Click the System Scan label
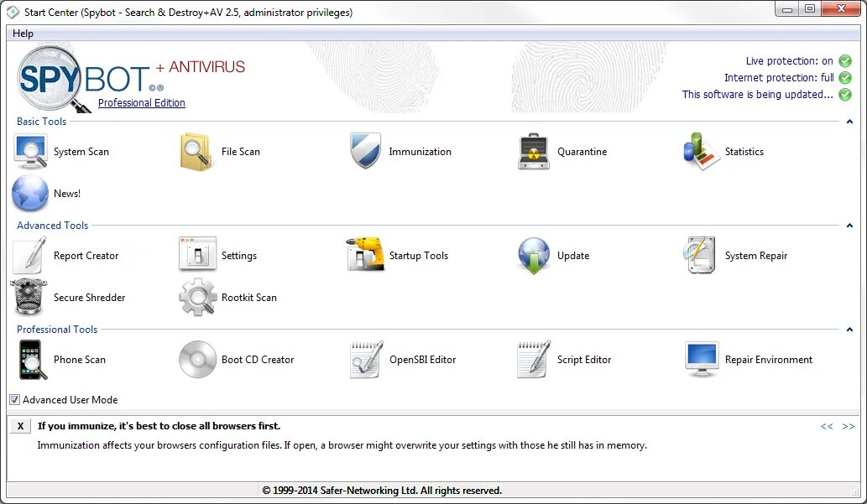This screenshot has height=504, width=867. [x=81, y=152]
